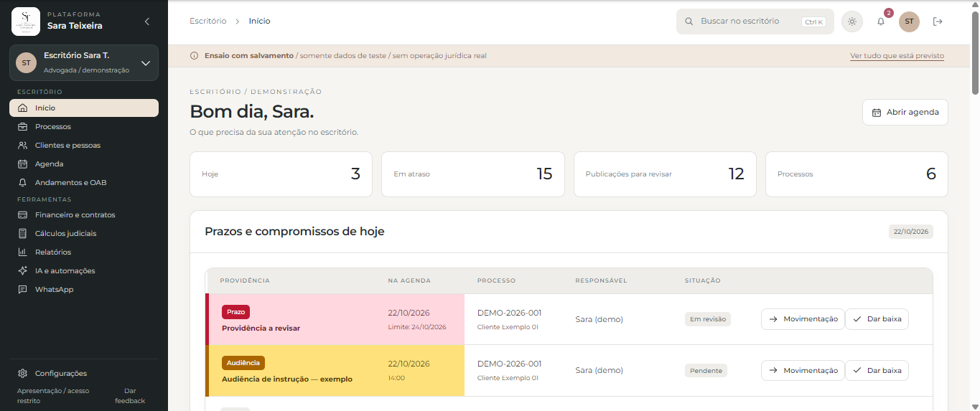Screen dimensions: 980x411
Task: Click the PROVIDÊNCIA column header
Action: 245,280
